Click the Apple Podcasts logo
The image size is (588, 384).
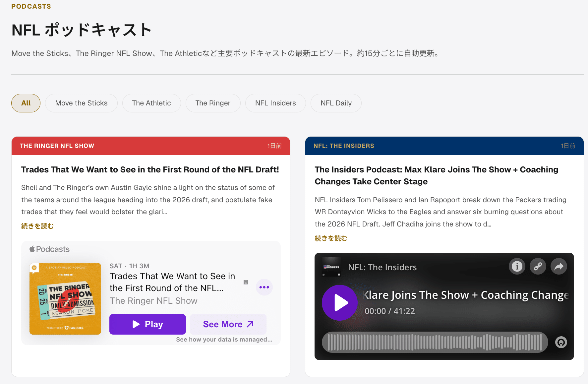pyautogui.click(x=50, y=249)
